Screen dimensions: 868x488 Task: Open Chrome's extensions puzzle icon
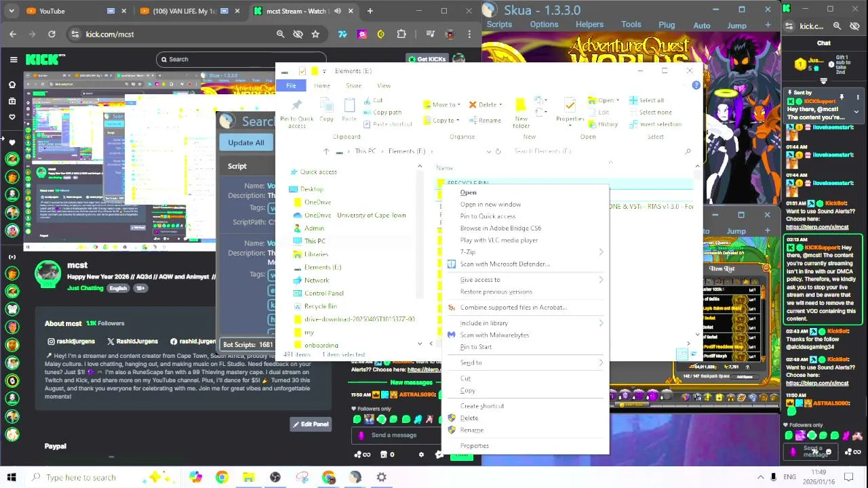click(x=401, y=34)
